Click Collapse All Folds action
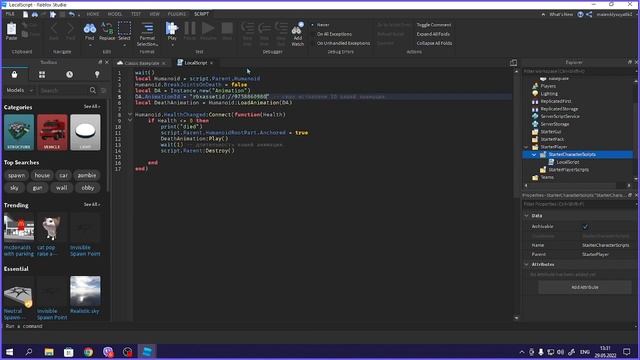 [434, 43]
